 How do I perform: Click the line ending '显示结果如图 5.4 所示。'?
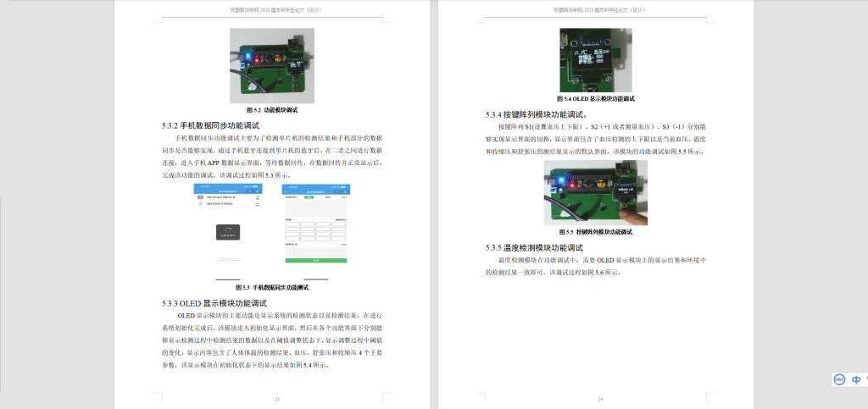click(x=247, y=365)
